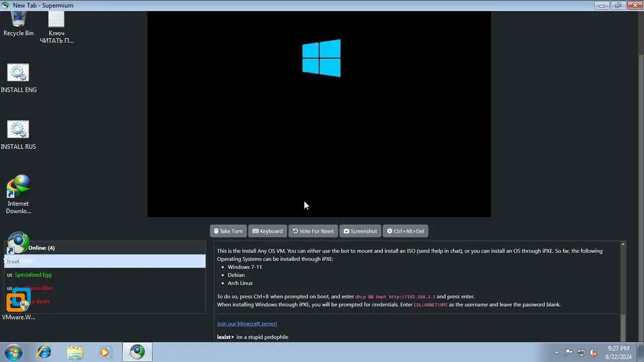Select the INSTALL ENG desktop icon
Screen dimensions: 644x362
tap(19, 78)
